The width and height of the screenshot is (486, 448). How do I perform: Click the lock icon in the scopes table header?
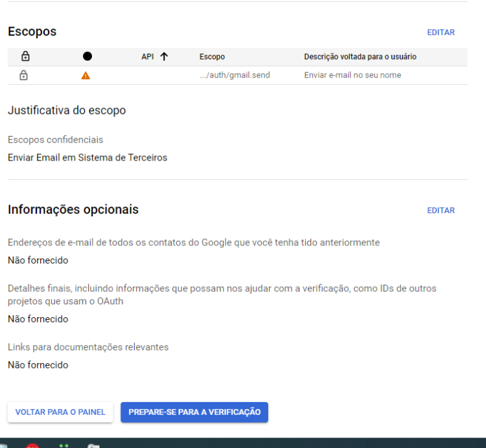pos(25,56)
